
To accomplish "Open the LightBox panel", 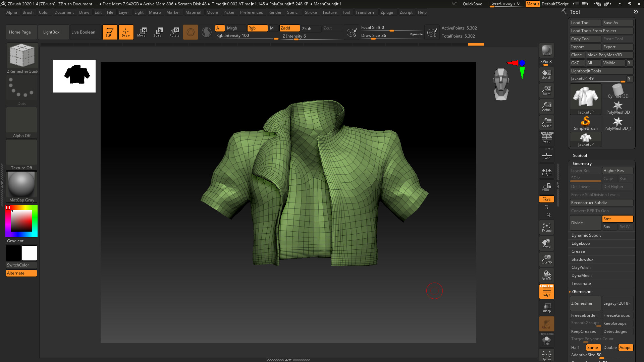I will pyautogui.click(x=53, y=32).
